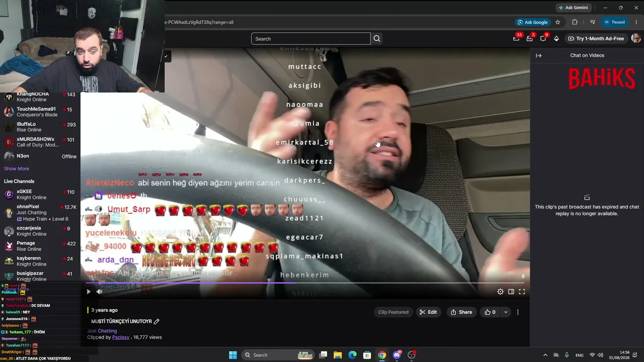
Task: Click the Windows taskbar Search box
Action: 278,355
